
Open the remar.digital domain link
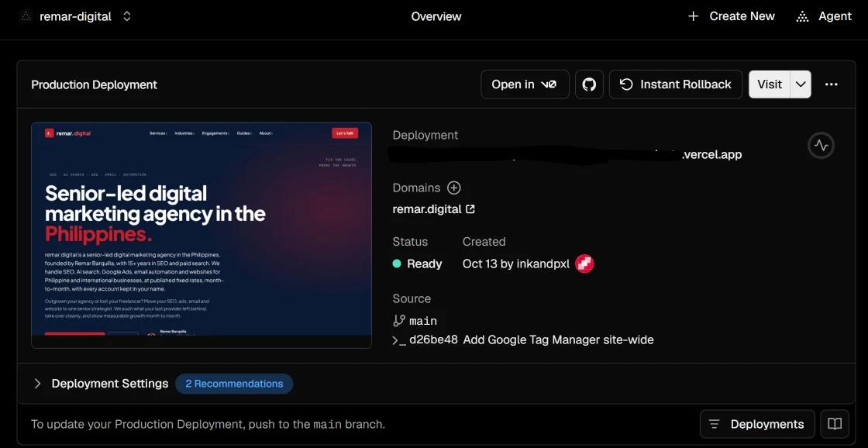click(x=427, y=209)
